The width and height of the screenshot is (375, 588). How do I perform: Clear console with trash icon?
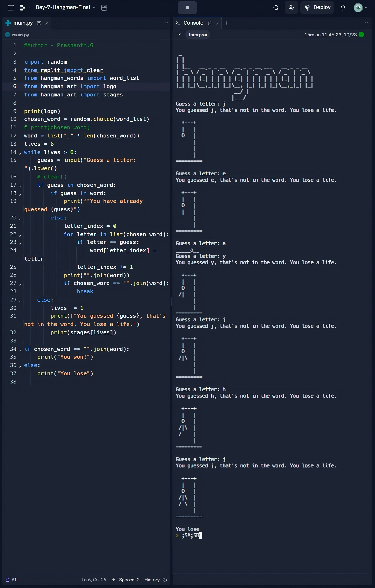(x=210, y=23)
